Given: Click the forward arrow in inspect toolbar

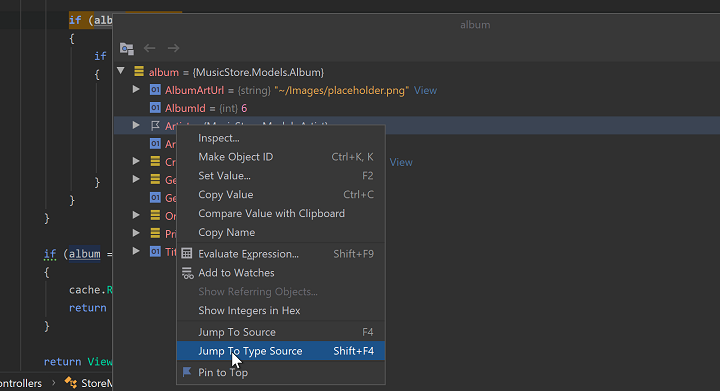Looking at the screenshot, I should click(173, 48).
